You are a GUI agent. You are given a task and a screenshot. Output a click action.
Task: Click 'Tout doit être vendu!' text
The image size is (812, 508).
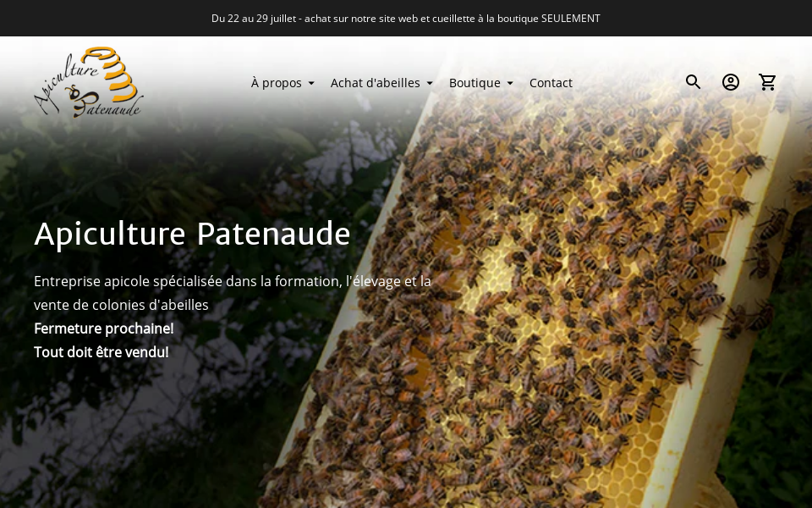tap(101, 352)
